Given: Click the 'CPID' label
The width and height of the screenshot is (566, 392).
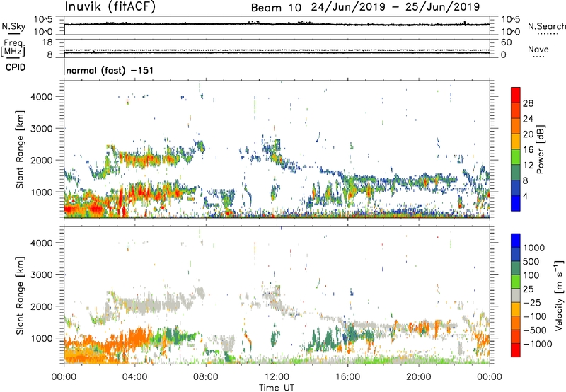Looking at the screenshot, I should point(16,67).
